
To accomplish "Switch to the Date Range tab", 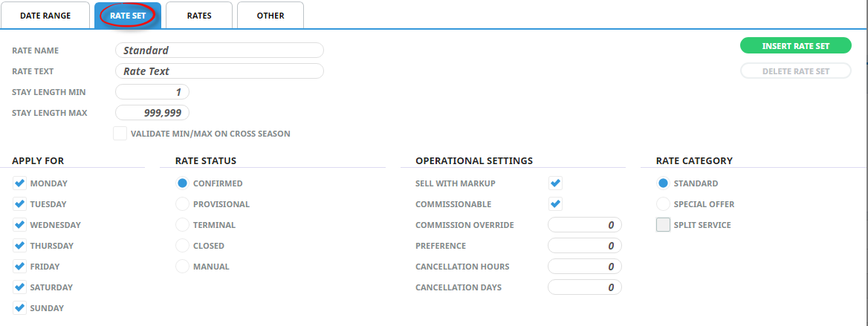I will click(x=45, y=16).
